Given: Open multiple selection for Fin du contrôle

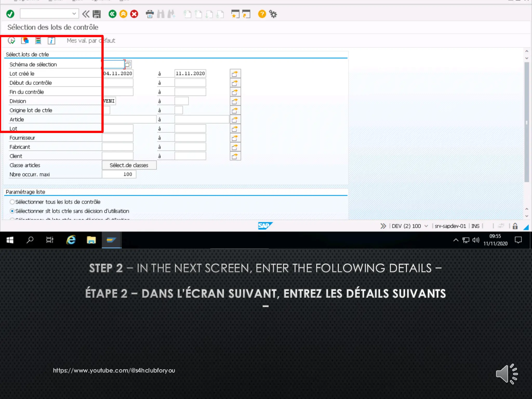Looking at the screenshot, I should click(235, 92).
